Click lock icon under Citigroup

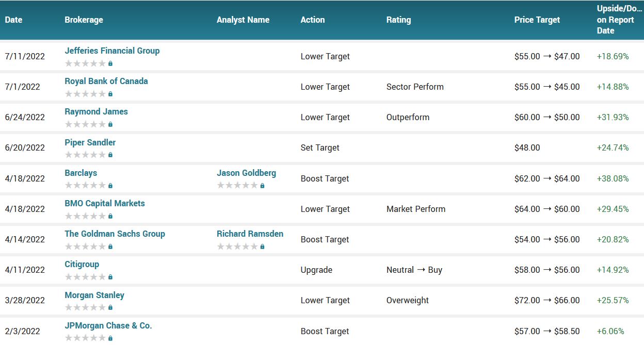tap(110, 277)
